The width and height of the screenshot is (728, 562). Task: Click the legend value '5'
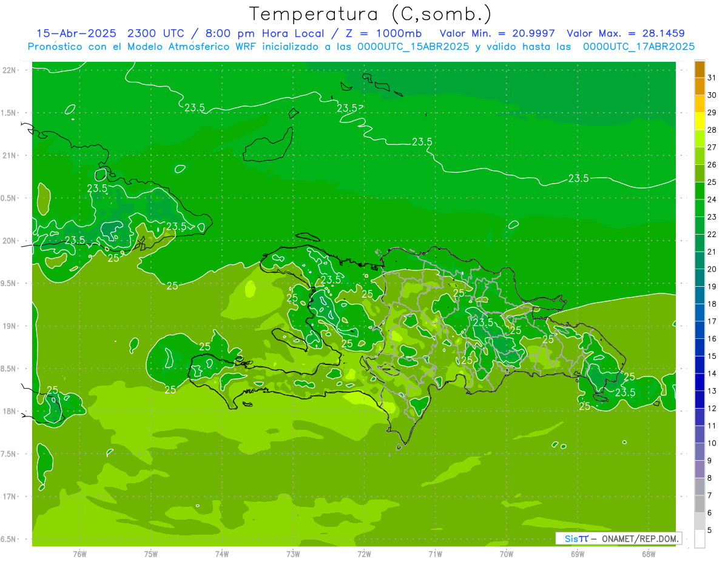tap(709, 530)
